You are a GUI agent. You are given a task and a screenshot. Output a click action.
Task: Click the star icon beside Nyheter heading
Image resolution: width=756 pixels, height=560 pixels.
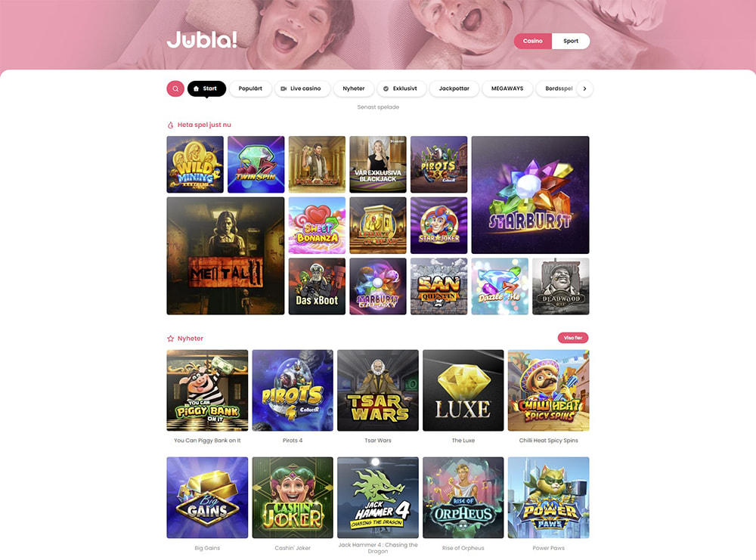170,339
